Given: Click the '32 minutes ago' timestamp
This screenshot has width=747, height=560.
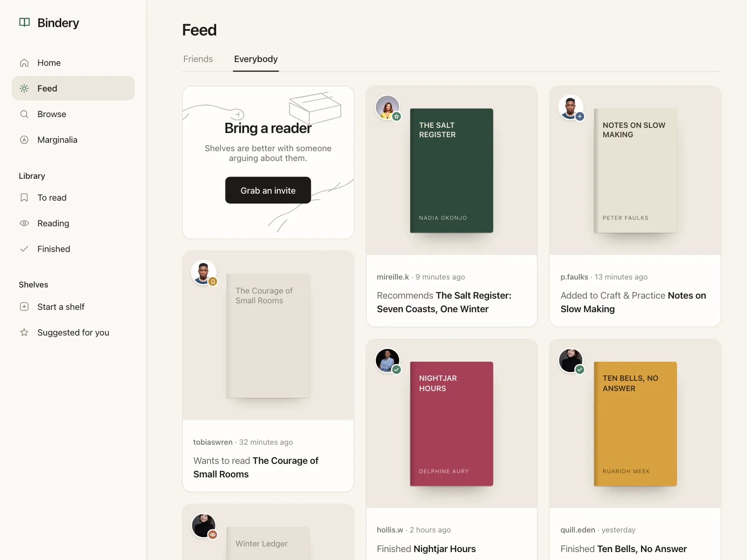Looking at the screenshot, I should 266,442.
